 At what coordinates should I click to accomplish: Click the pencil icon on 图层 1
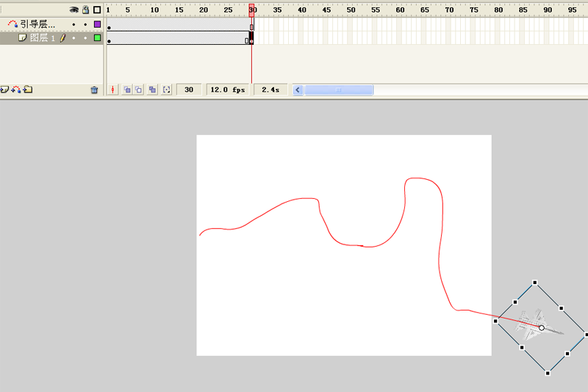tap(63, 38)
